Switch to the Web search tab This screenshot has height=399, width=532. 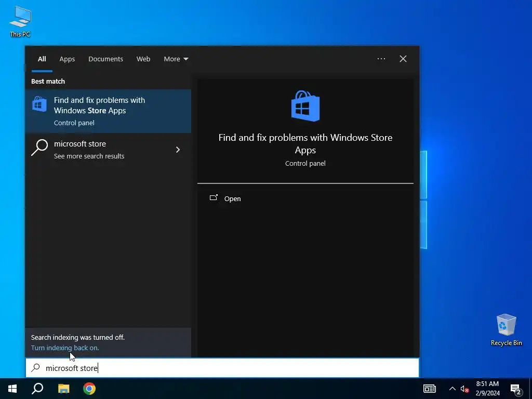[143, 59]
